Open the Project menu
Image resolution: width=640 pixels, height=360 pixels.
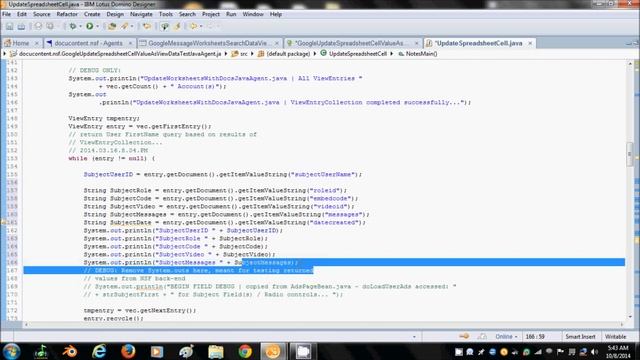tap(211, 14)
